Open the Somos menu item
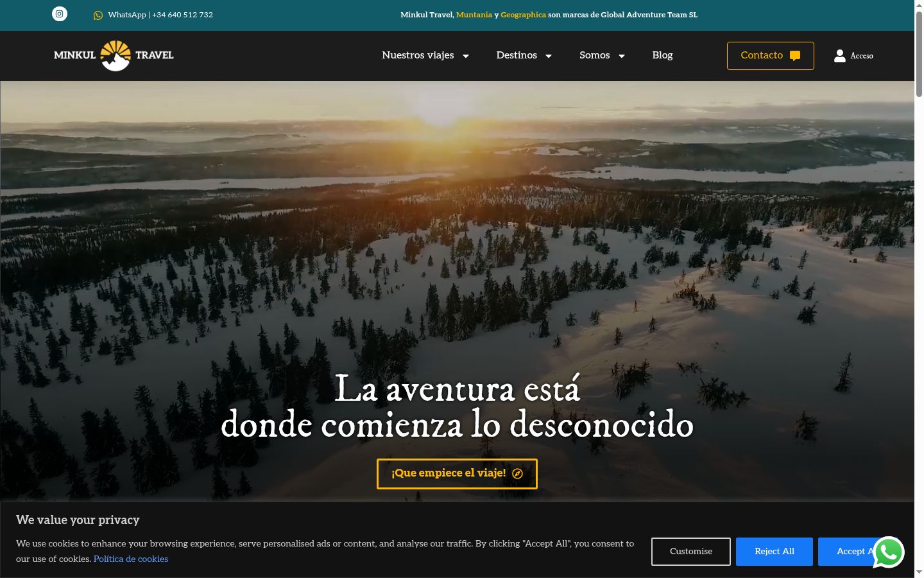Image resolution: width=924 pixels, height=578 pixels. click(x=594, y=55)
